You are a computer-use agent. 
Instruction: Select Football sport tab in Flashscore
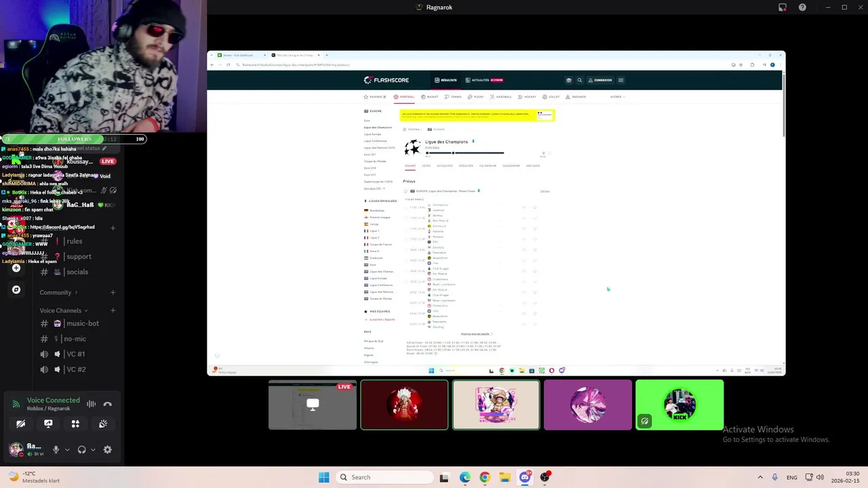pos(404,97)
